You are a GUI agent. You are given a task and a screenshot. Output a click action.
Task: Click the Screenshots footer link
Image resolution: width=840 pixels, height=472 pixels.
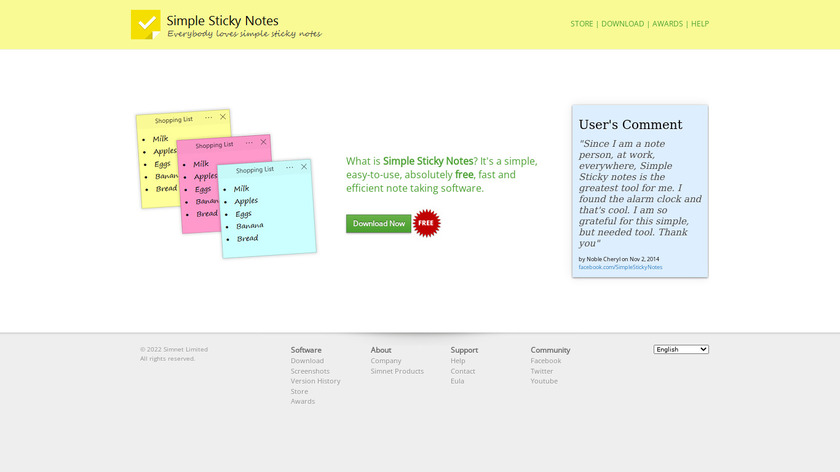click(x=310, y=371)
